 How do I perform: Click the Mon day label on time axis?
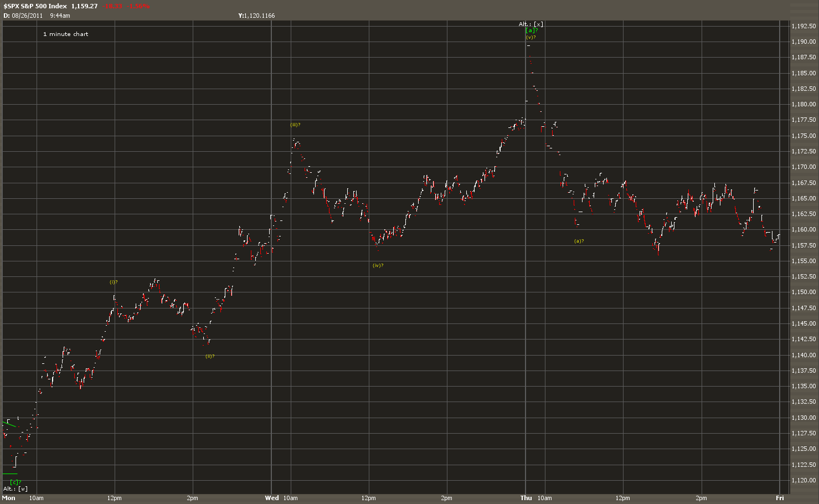(9, 498)
